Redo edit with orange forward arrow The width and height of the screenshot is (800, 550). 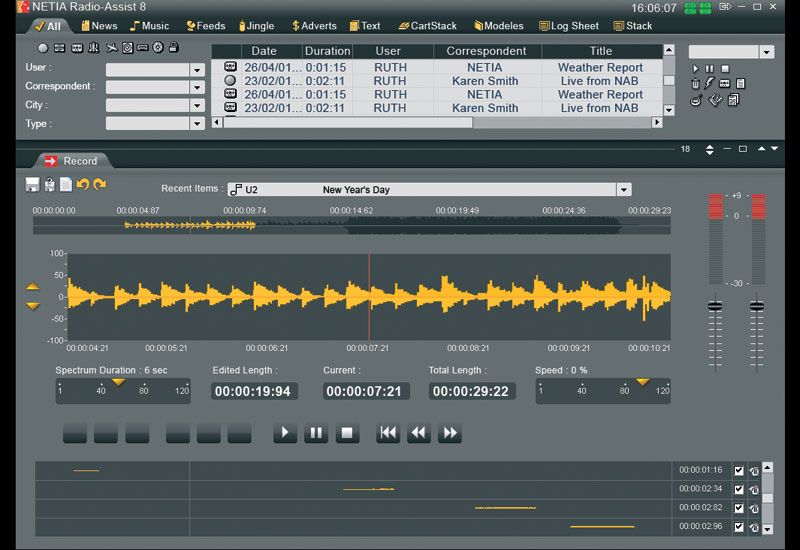100,184
